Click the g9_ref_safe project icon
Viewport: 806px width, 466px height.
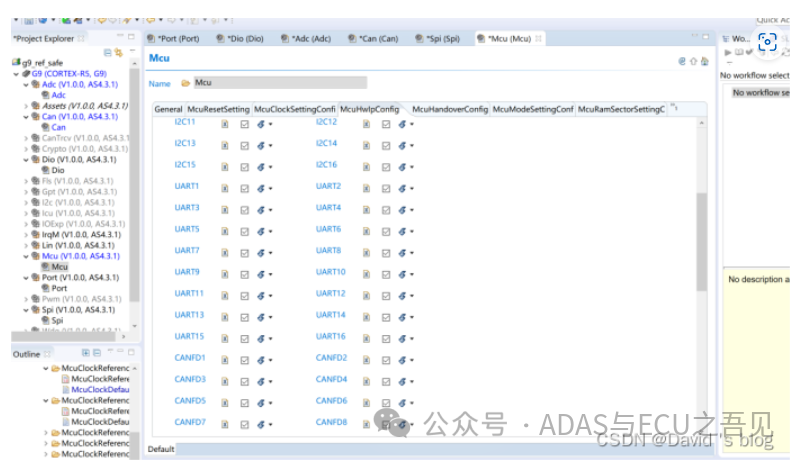16,63
